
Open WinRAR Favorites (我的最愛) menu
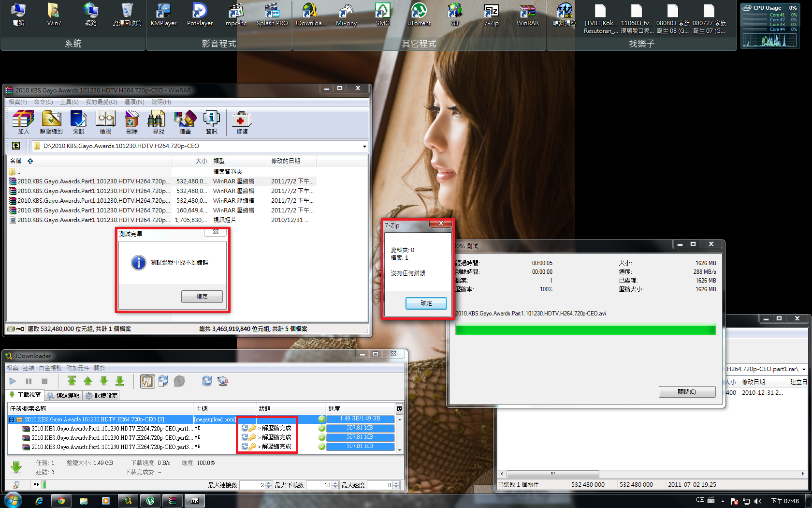pos(101,102)
